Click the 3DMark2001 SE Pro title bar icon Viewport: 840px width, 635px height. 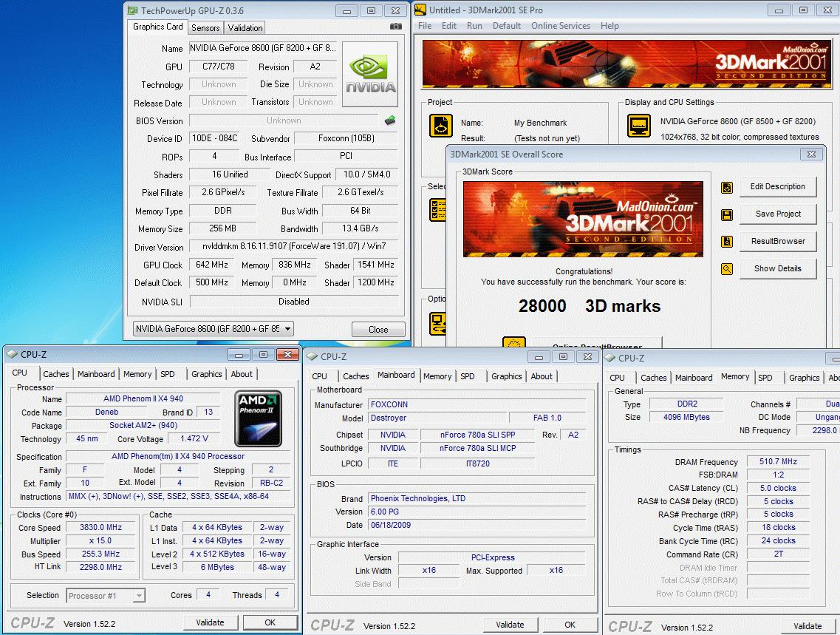420,10
